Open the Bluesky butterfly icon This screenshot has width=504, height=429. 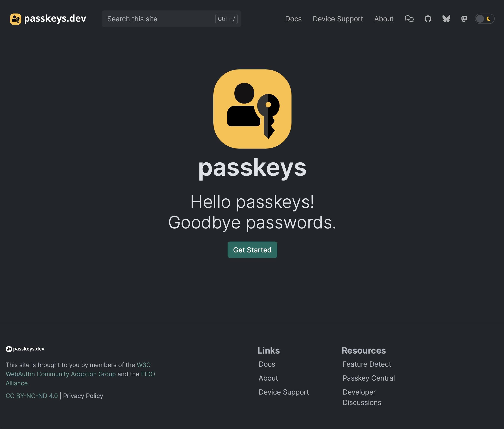click(x=446, y=19)
